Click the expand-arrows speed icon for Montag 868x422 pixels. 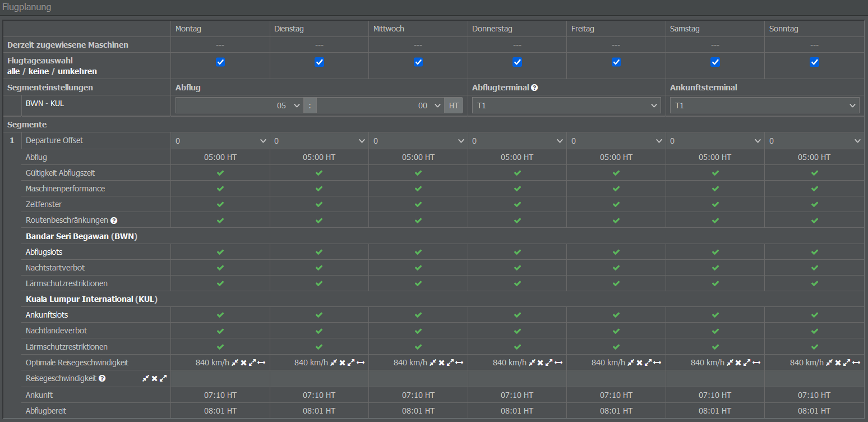[x=252, y=363]
